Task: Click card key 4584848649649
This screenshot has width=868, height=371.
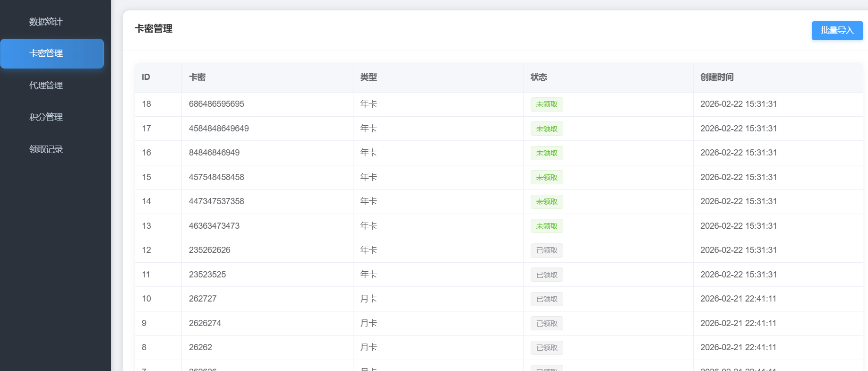Action: tap(219, 129)
